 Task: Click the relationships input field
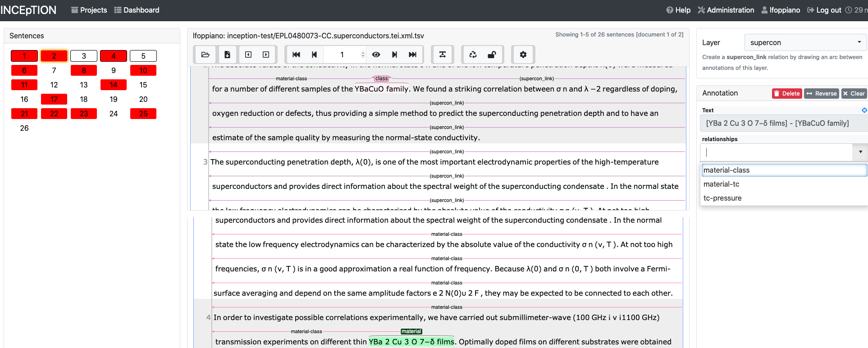point(777,152)
